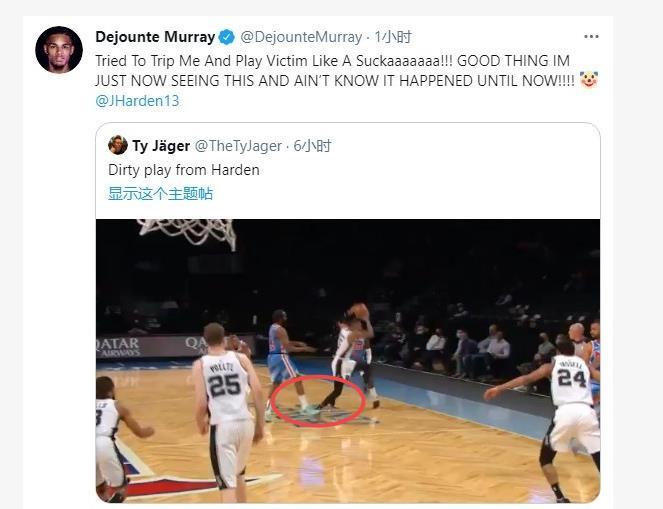Click the 6小时 quoted tweet timestamp
Screen dimensions: 663x509
pos(312,146)
